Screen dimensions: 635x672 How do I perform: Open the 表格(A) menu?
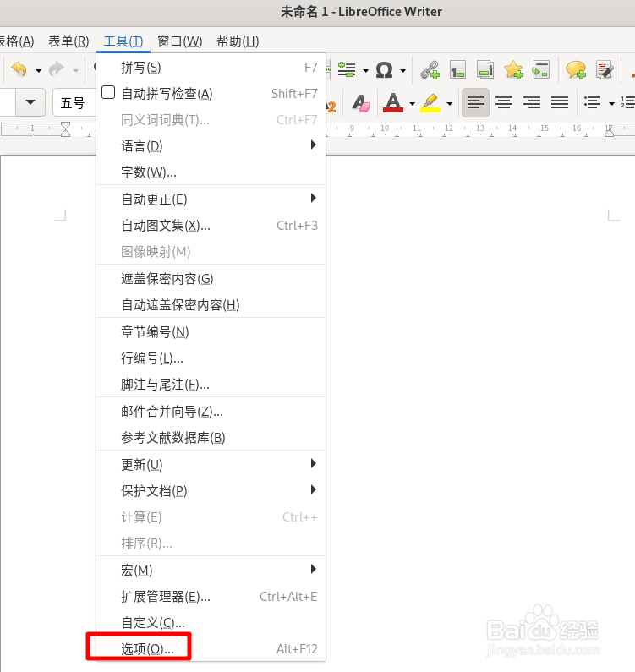click(x=17, y=41)
